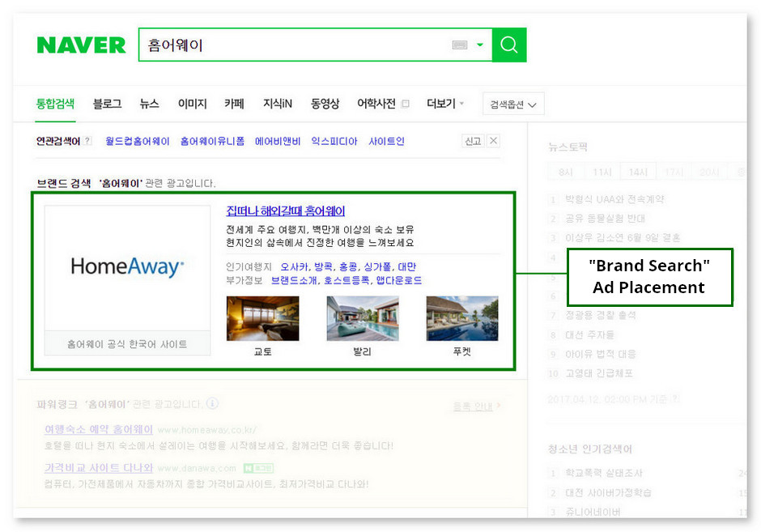Viewport: 761px width, 532px height.
Task: Close the related searches bar with the X
Action: tap(492, 141)
